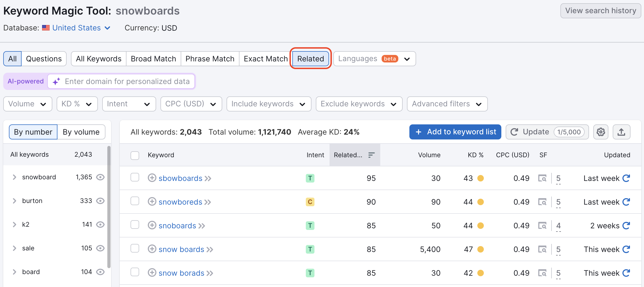Check the snow boards row checkbox
The height and width of the screenshot is (287, 644).
click(135, 249)
